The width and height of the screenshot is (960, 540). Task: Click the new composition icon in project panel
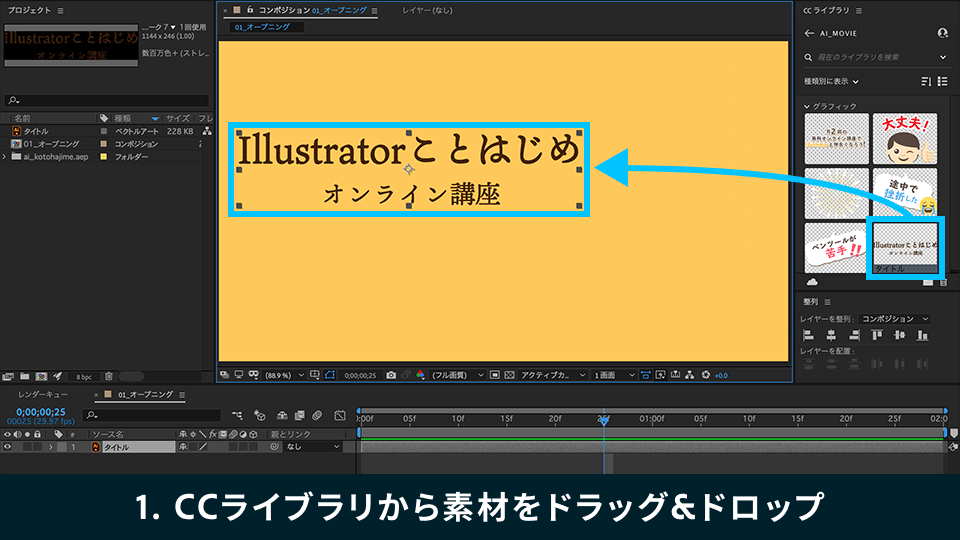(x=41, y=377)
